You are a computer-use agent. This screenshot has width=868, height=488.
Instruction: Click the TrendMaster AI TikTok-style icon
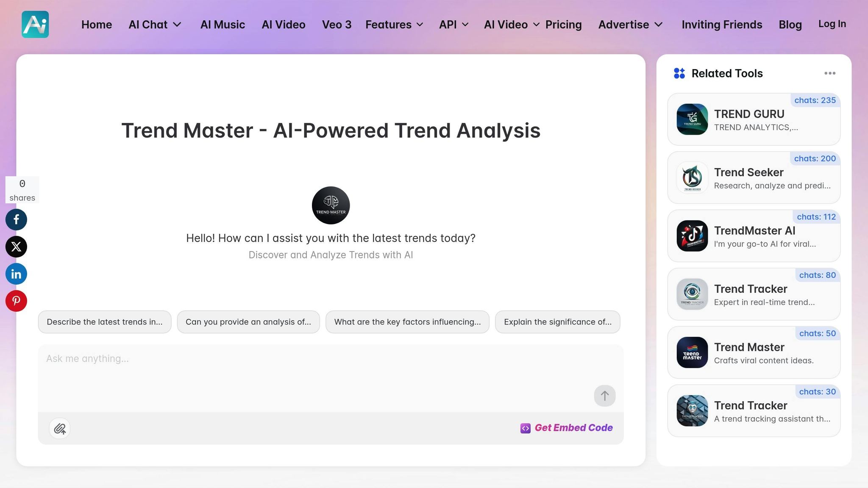coord(692,236)
